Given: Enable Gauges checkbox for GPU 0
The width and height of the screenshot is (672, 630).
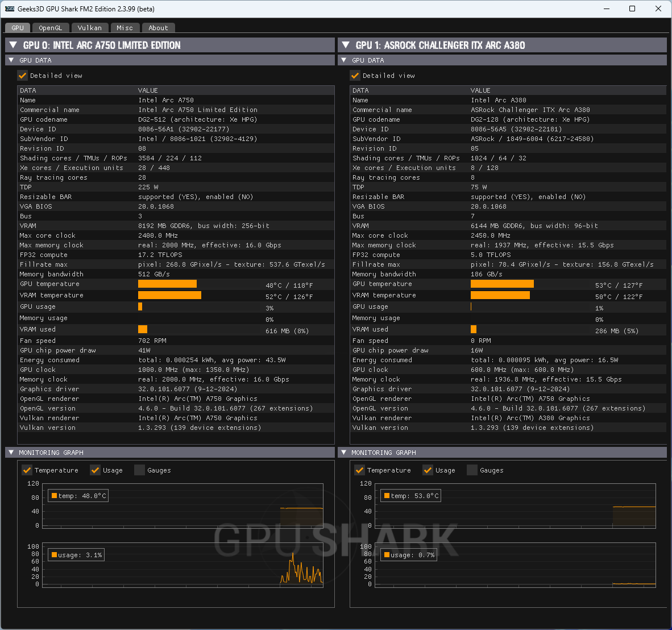Looking at the screenshot, I should [140, 470].
